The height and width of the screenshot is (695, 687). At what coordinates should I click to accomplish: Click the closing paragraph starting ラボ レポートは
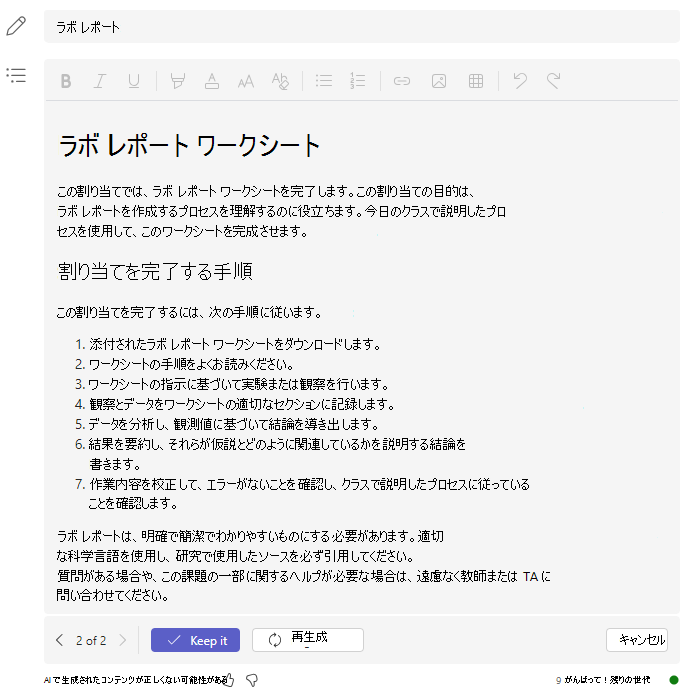(304, 566)
